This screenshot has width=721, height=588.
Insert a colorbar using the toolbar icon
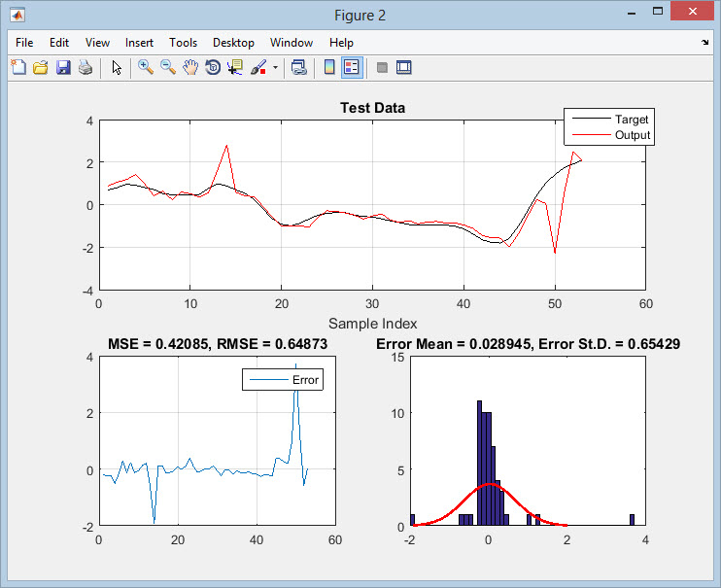click(329, 68)
